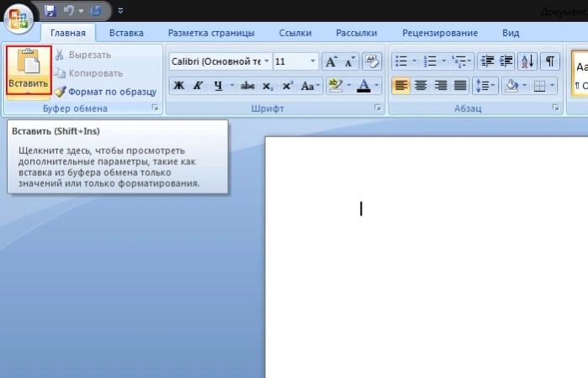The height and width of the screenshot is (378, 588).
Task: Apply bulleted list
Action: pyautogui.click(x=401, y=61)
